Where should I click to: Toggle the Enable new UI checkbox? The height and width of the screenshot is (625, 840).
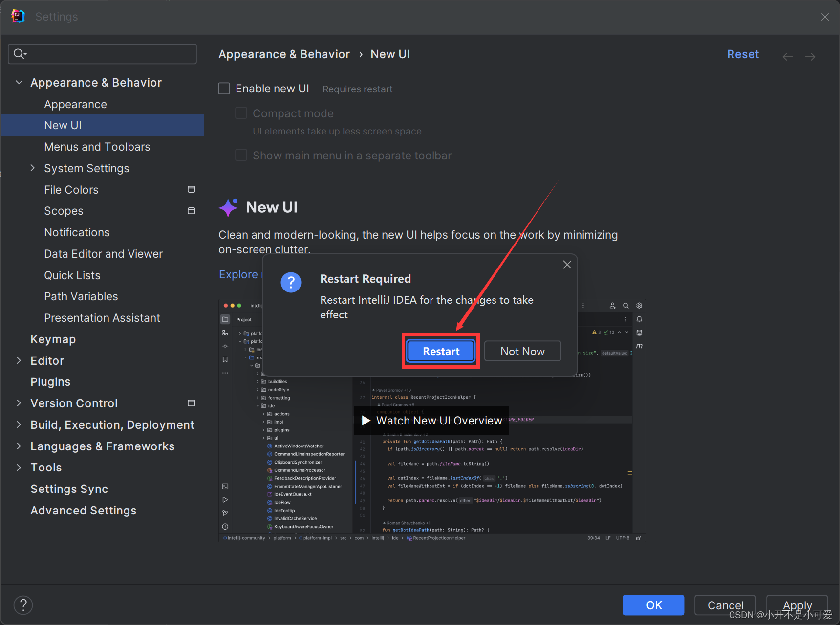[x=224, y=89]
